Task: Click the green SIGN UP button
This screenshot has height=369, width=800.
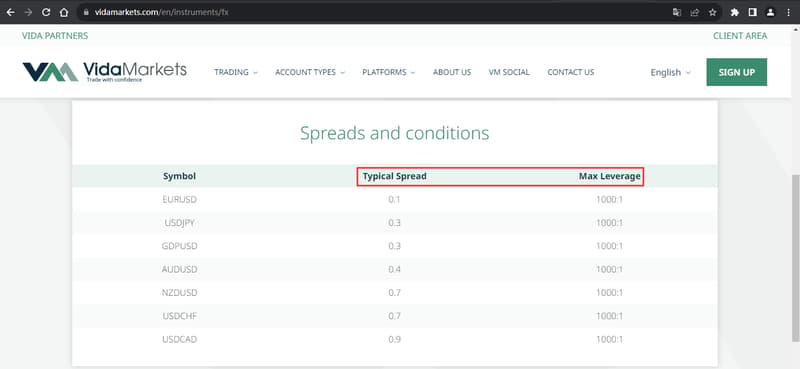Action: tap(736, 72)
